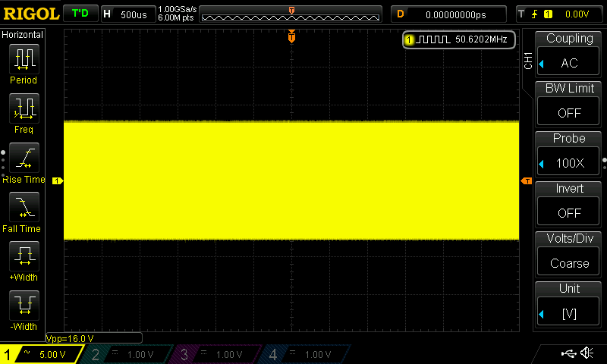Click the horizontal timebase 500us field
This screenshot has width=607, height=364.
(128, 14)
